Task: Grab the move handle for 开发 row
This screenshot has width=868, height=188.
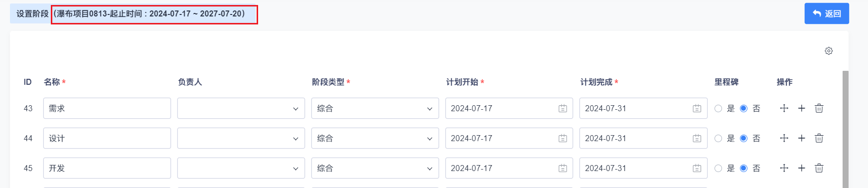Action: [x=784, y=168]
